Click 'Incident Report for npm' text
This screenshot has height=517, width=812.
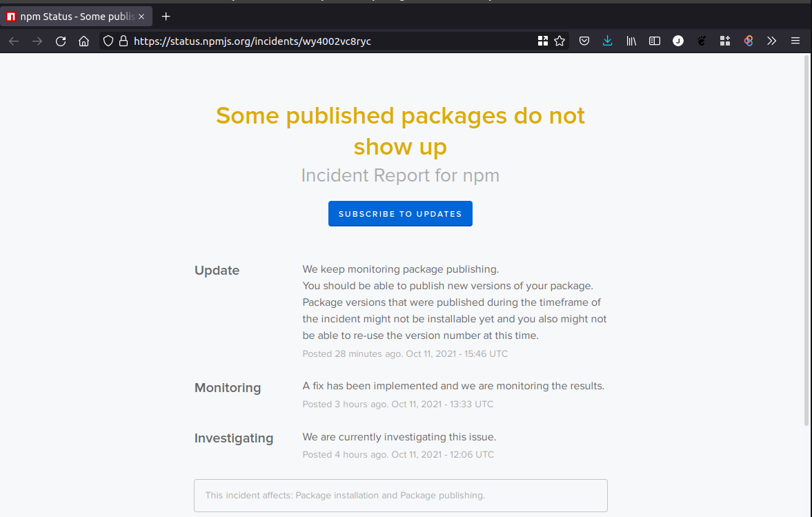coord(400,175)
